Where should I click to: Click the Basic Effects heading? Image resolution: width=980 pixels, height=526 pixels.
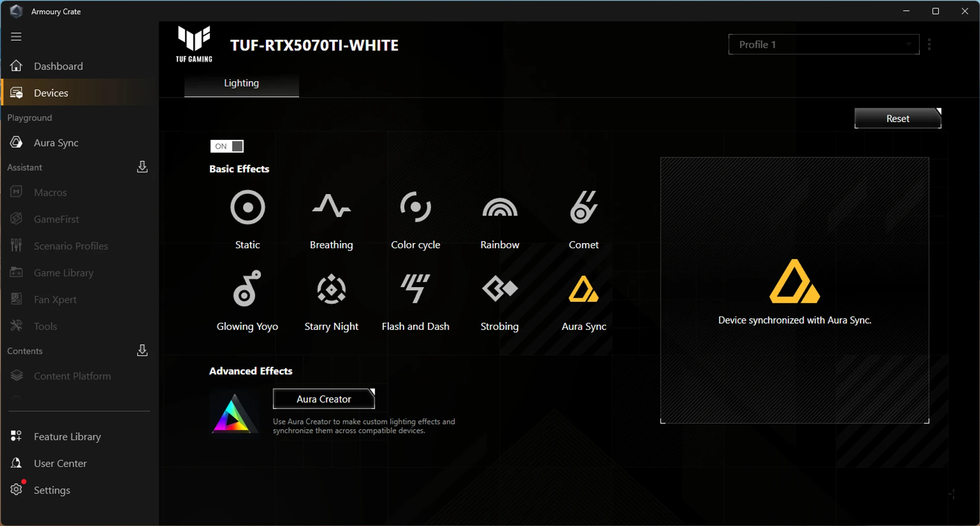tap(239, 169)
